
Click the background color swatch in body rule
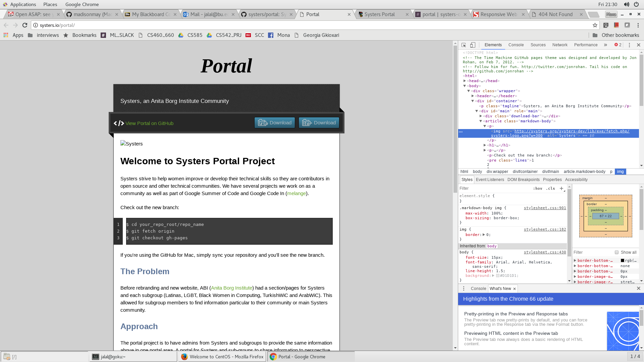[497, 276]
